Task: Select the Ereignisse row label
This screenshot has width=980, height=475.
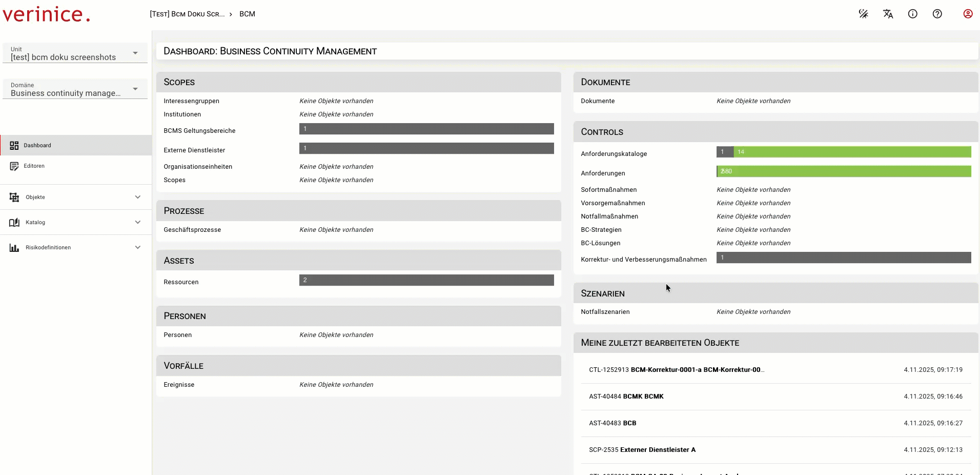Action: (179, 385)
